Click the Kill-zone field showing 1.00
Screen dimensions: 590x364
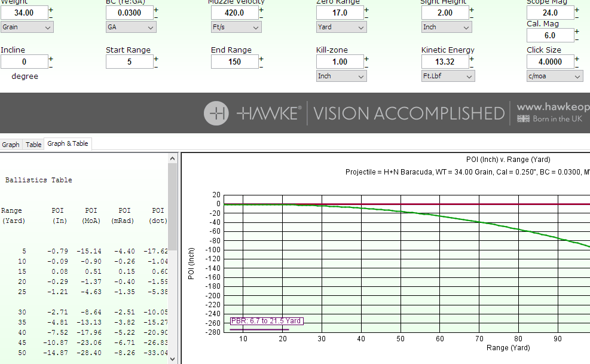pos(340,62)
